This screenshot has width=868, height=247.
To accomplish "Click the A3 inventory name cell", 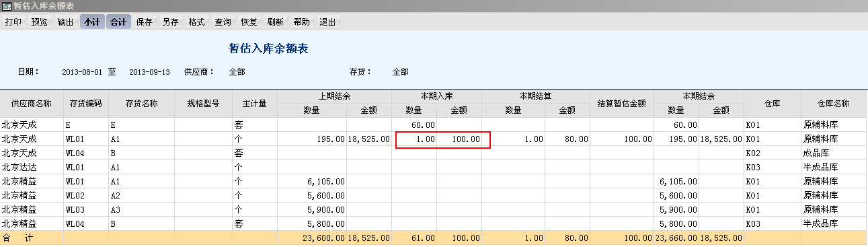I will [x=141, y=210].
